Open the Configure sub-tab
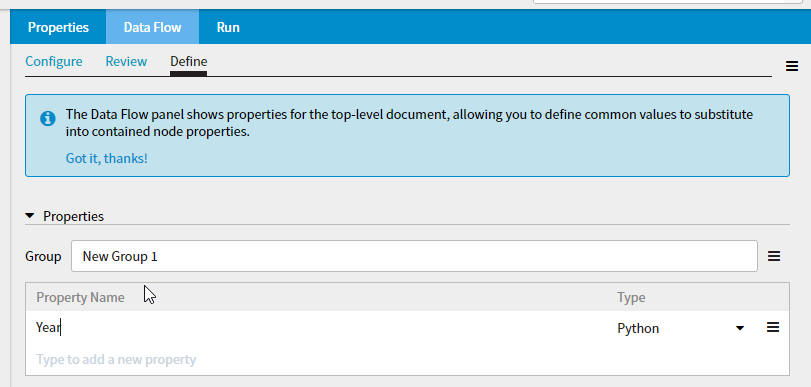Viewport: 811px width, 387px height. click(x=54, y=62)
